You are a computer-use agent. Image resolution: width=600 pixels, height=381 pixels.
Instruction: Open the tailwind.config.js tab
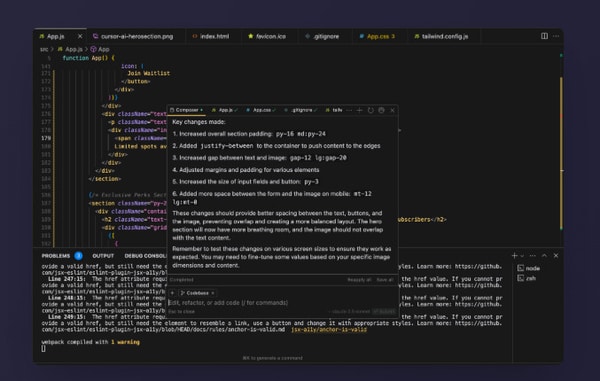(x=444, y=36)
